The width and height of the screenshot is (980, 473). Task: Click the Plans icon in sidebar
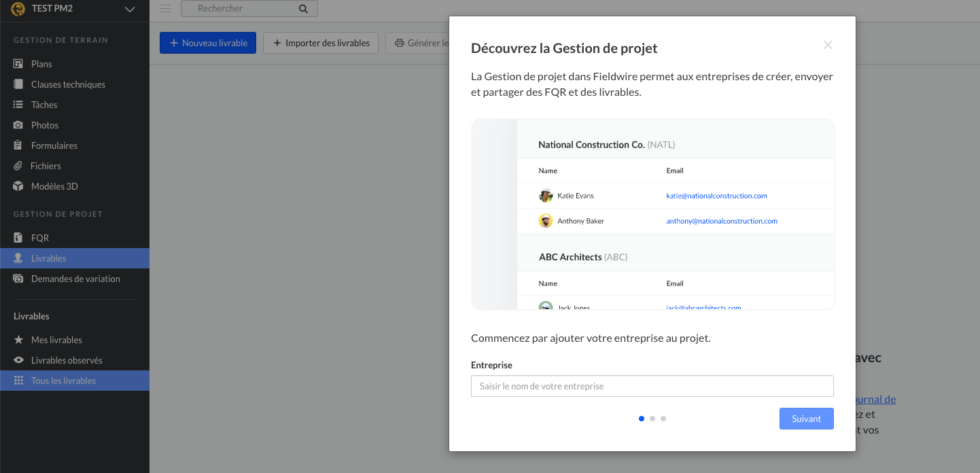18,64
